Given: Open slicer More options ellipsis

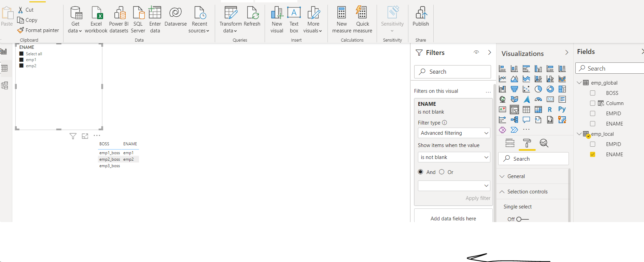Looking at the screenshot, I should pyautogui.click(x=97, y=136).
